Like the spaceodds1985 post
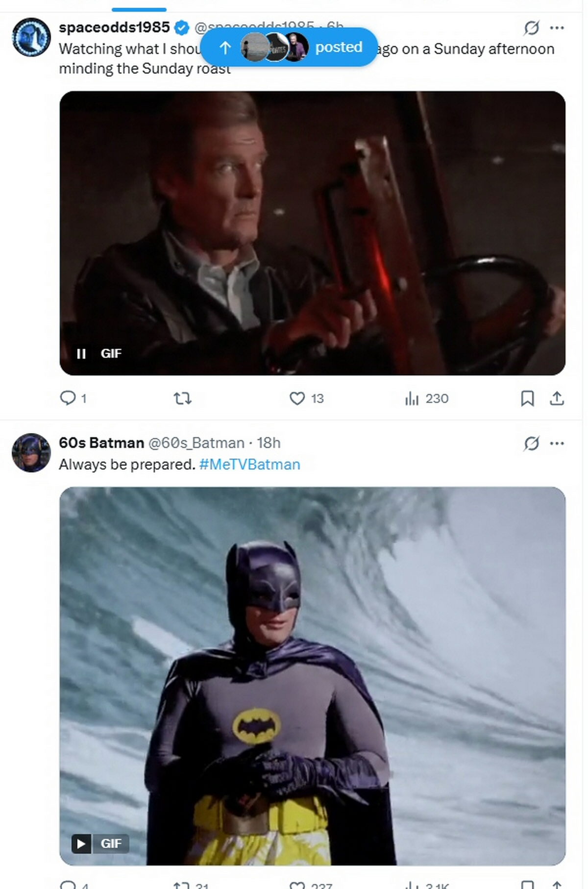Viewport: 588px width, 889px height. (x=297, y=398)
